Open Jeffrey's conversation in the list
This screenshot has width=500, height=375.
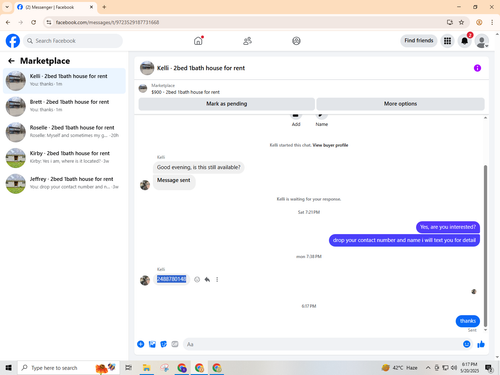pyautogui.click(x=64, y=183)
